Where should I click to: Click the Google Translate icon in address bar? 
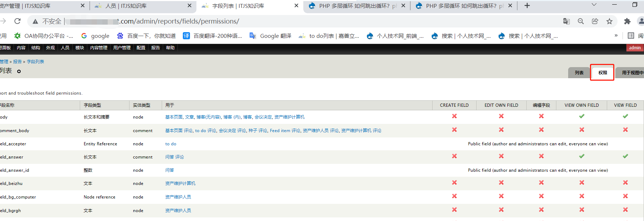(x=566, y=21)
